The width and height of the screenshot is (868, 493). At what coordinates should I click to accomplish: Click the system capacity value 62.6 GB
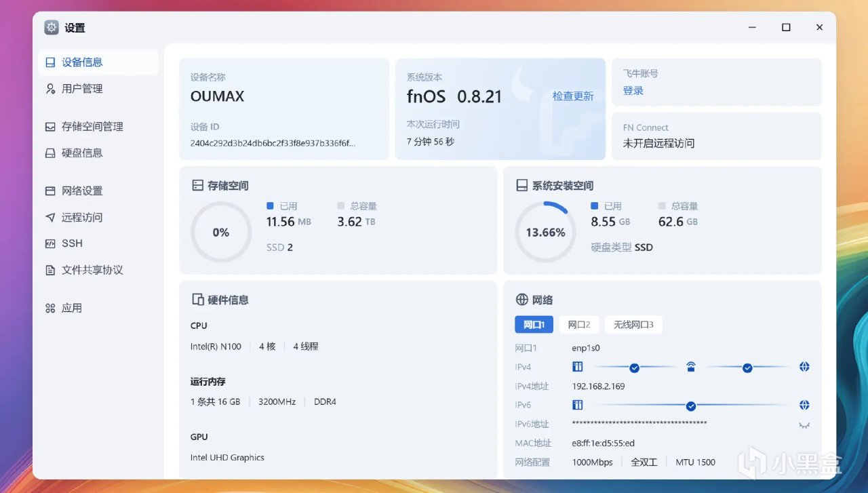coord(678,222)
